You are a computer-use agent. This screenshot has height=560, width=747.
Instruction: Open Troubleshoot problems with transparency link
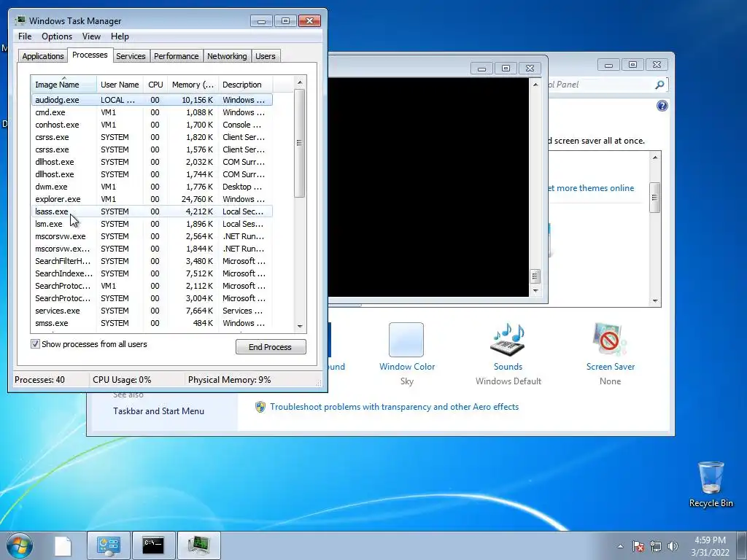394,407
